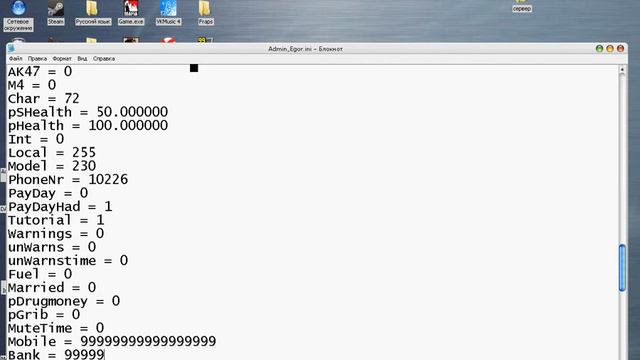
Task: Click the 'Bank = 99999' line
Action: click(56, 354)
